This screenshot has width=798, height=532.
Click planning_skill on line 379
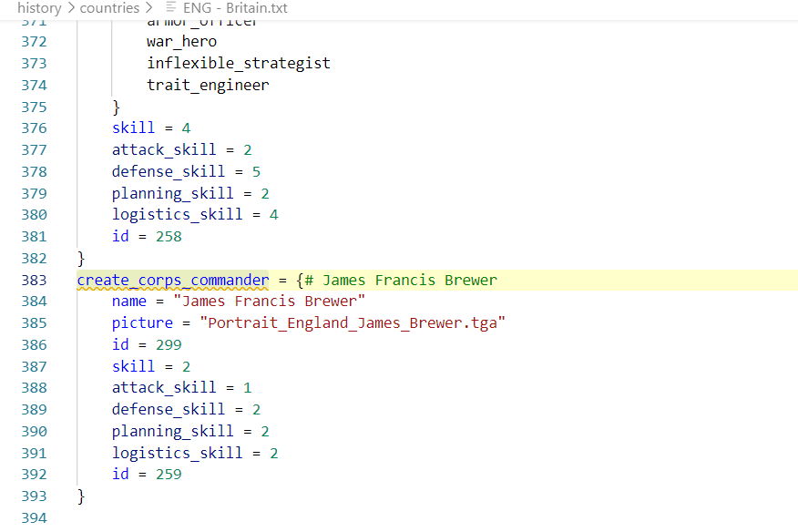[172, 193]
